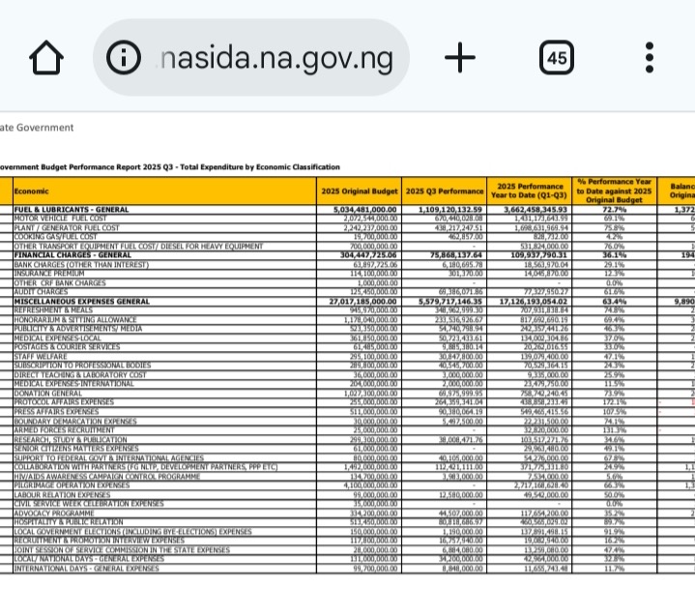
Task: Tap the nasida.na.gov.ng address bar
Action: [x=276, y=59]
